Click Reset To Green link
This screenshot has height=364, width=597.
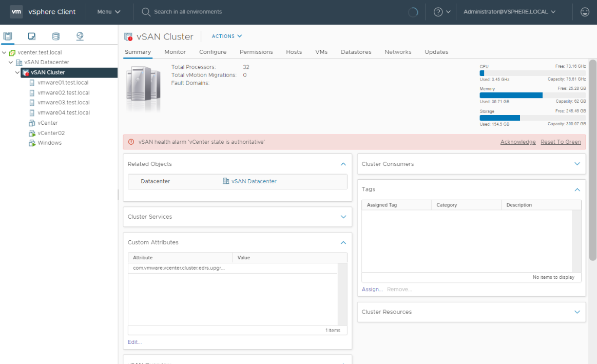pos(561,142)
